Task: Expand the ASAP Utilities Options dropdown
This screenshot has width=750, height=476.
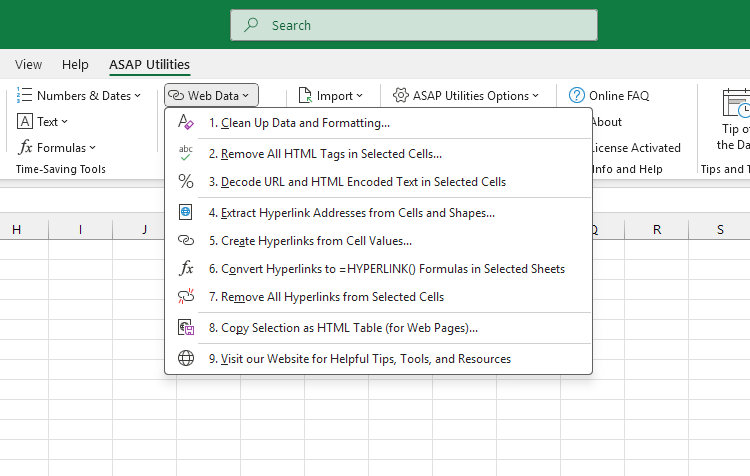Action: 466,96
